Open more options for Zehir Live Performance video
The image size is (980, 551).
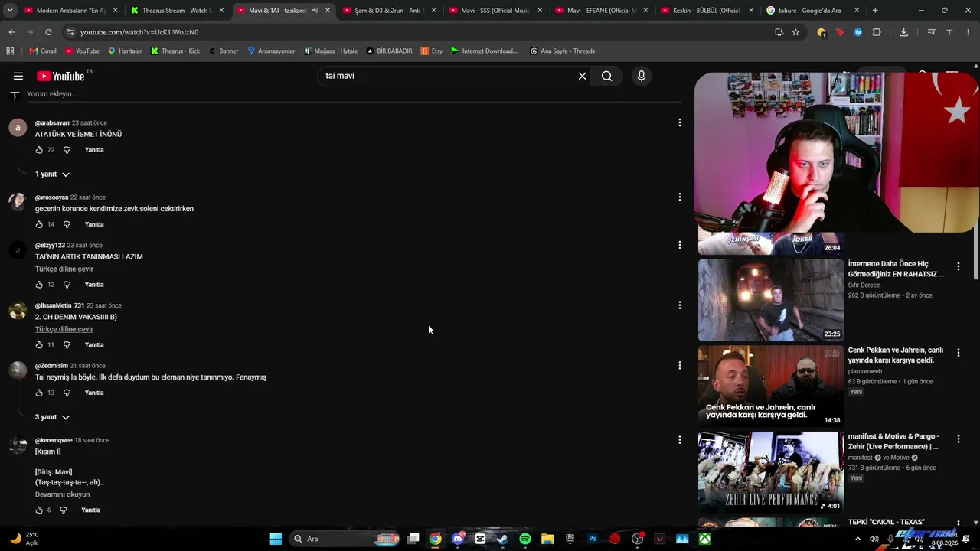click(x=958, y=439)
